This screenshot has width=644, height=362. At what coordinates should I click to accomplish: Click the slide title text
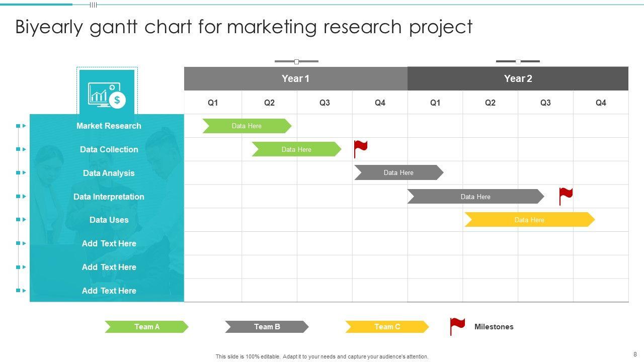tap(244, 27)
